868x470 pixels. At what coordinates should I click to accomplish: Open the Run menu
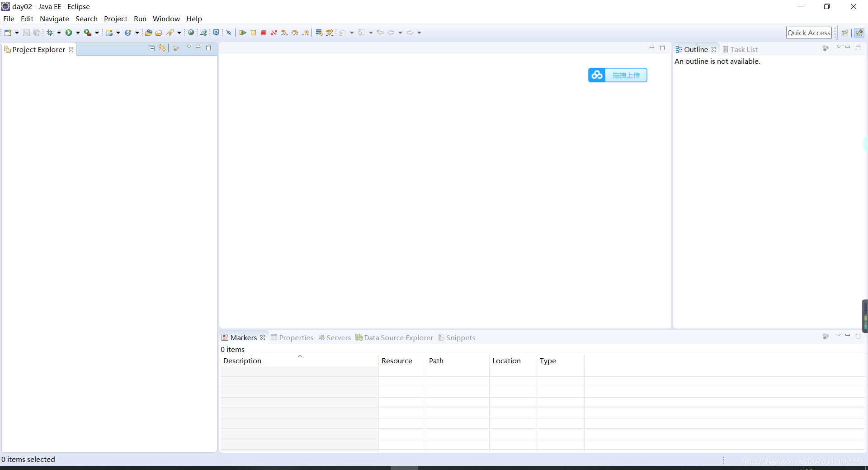pyautogui.click(x=140, y=19)
